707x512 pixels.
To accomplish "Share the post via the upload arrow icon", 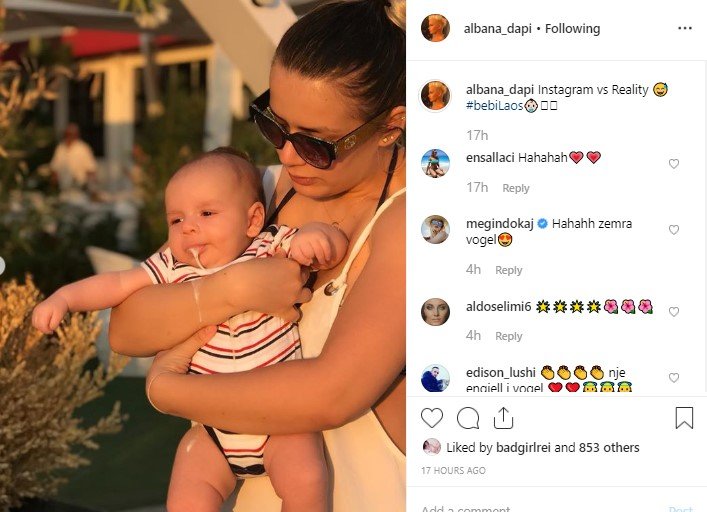I will click(504, 418).
